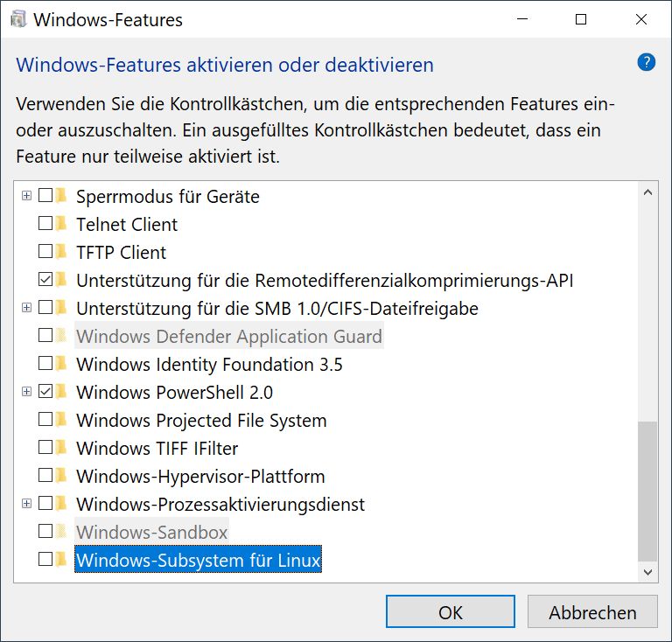The width and height of the screenshot is (672, 642).
Task: Click the vertical scrollbar thumb
Action: click(647, 492)
